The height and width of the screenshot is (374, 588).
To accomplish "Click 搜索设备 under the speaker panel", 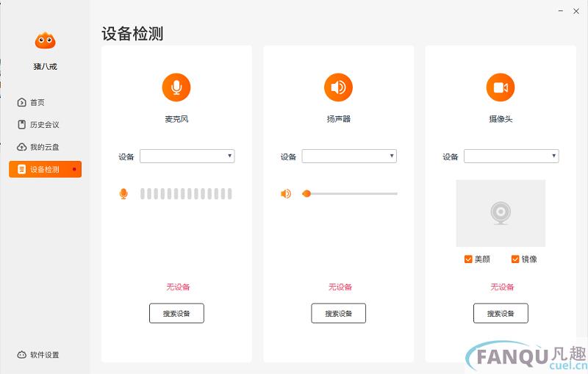I will point(338,313).
